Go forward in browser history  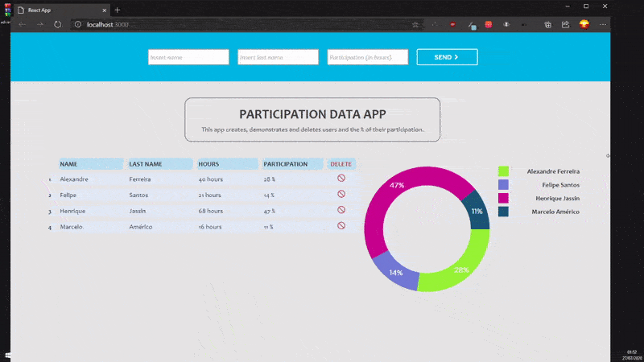pyautogui.click(x=39, y=25)
